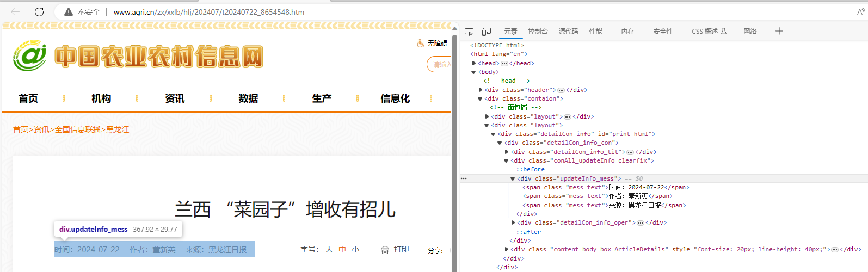Click the not-secure warning triangle icon
868x272 pixels.
(x=69, y=12)
